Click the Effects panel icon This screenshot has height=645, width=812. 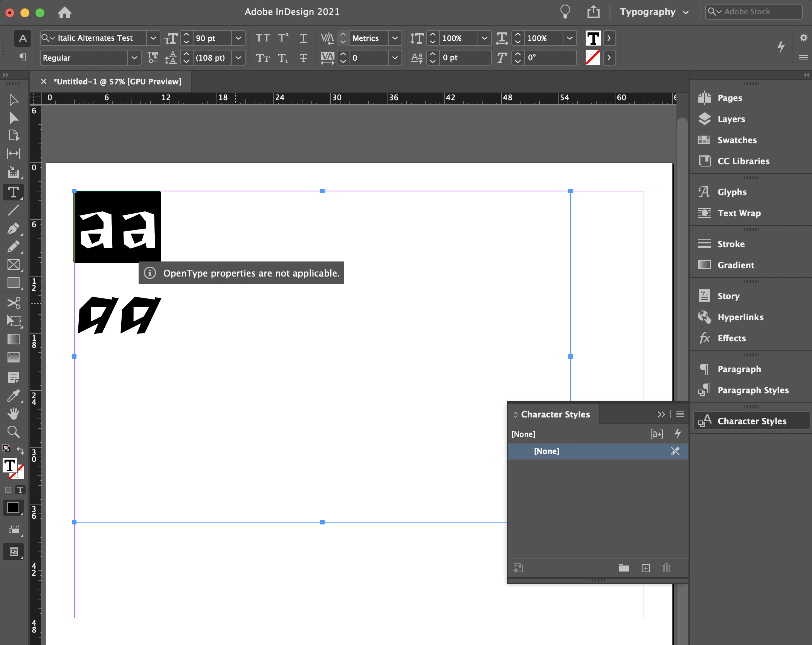705,338
